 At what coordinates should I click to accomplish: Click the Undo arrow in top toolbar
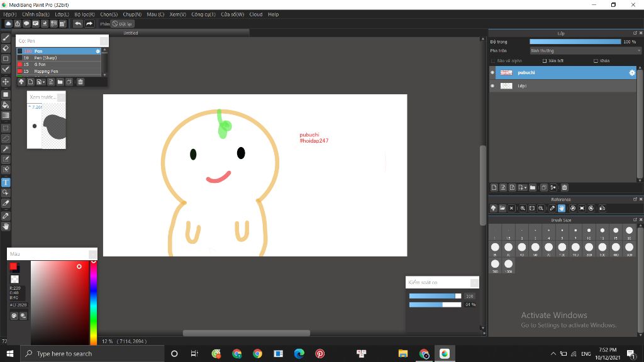click(x=77, y=24)
